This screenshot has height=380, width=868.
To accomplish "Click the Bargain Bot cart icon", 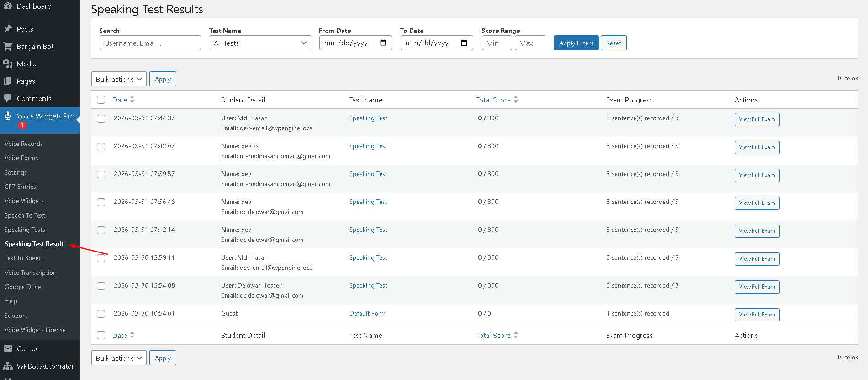I will tap(8, 46).
